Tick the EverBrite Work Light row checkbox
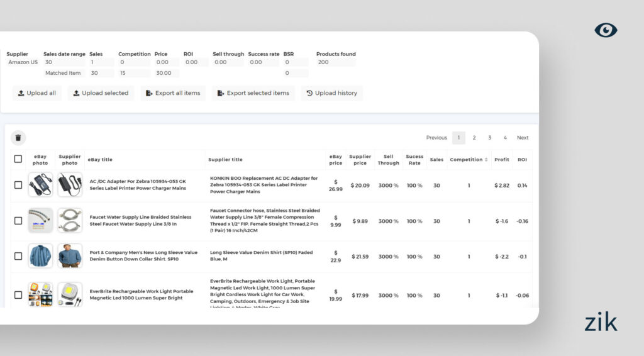The height and width of the screenshot is (356, 644). [x=18, y=294]
